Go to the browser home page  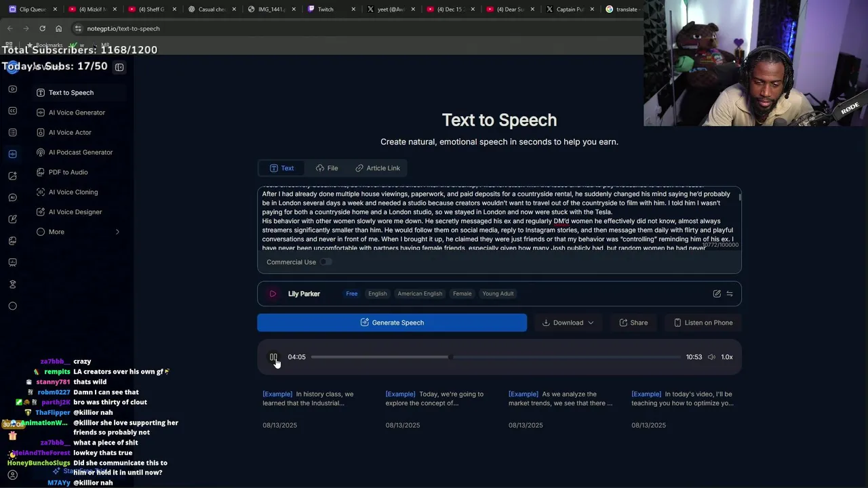[x=58, y=28]
